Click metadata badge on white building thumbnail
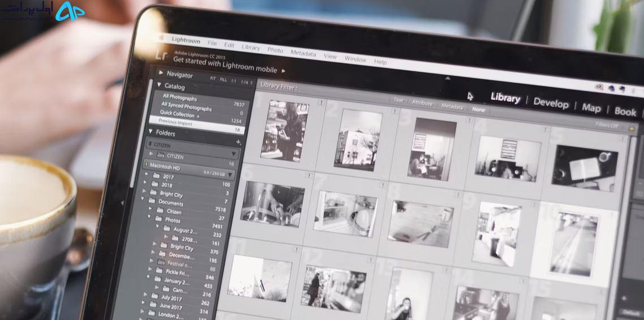Image resolution: width=644 pixels, height=320 pixels. pyautogui.click(x=394, y=111)
